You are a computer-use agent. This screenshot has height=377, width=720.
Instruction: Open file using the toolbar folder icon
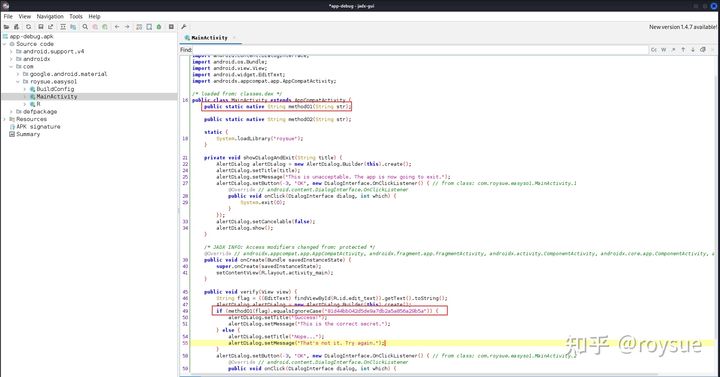tap(6, 27)
